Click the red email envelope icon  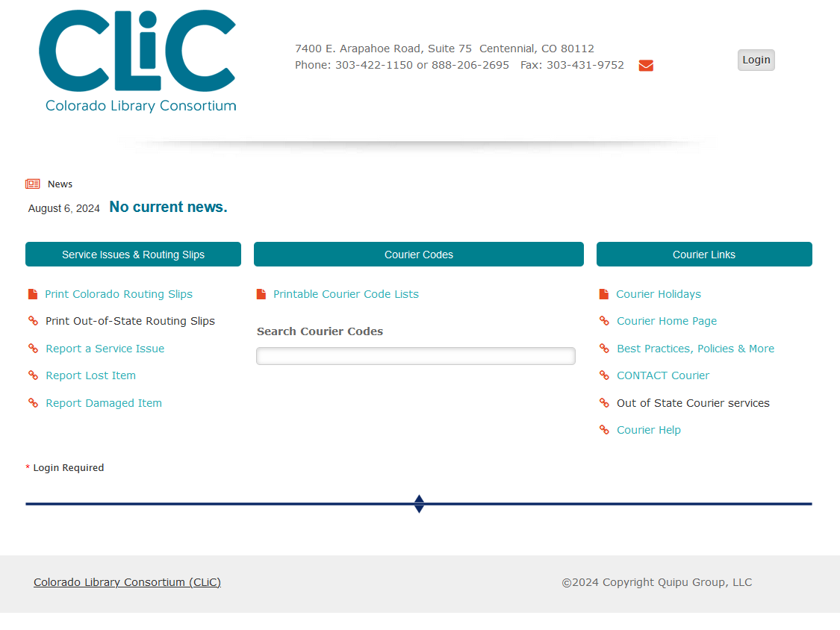646,66
